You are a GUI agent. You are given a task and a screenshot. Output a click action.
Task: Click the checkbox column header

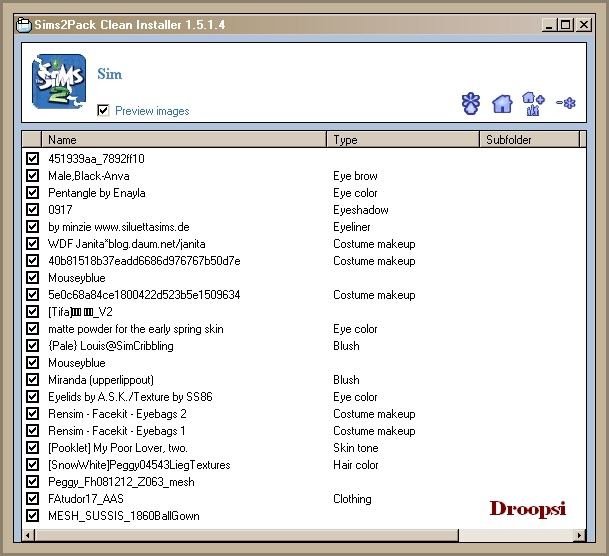pos(31,139)
